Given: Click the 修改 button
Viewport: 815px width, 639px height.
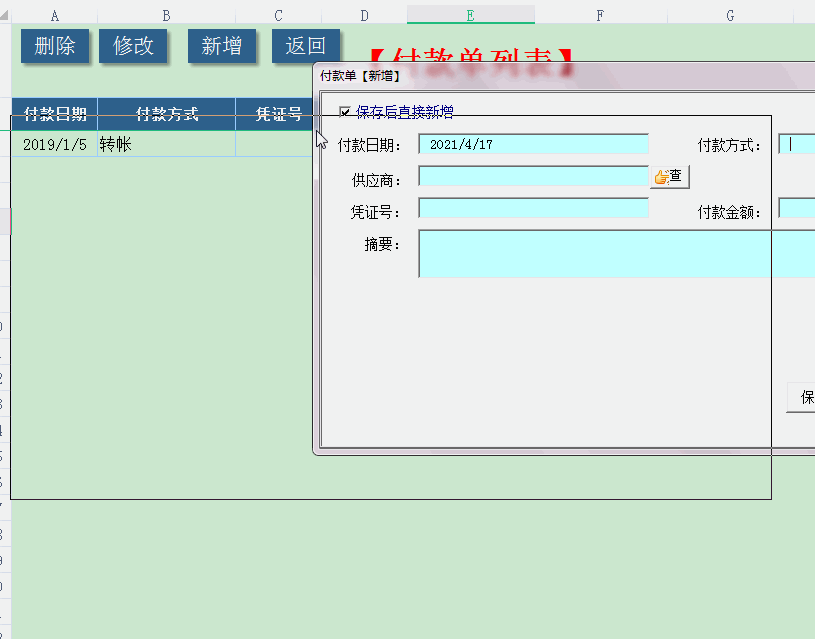Looking at the screenshot, I should click(133, 46).
